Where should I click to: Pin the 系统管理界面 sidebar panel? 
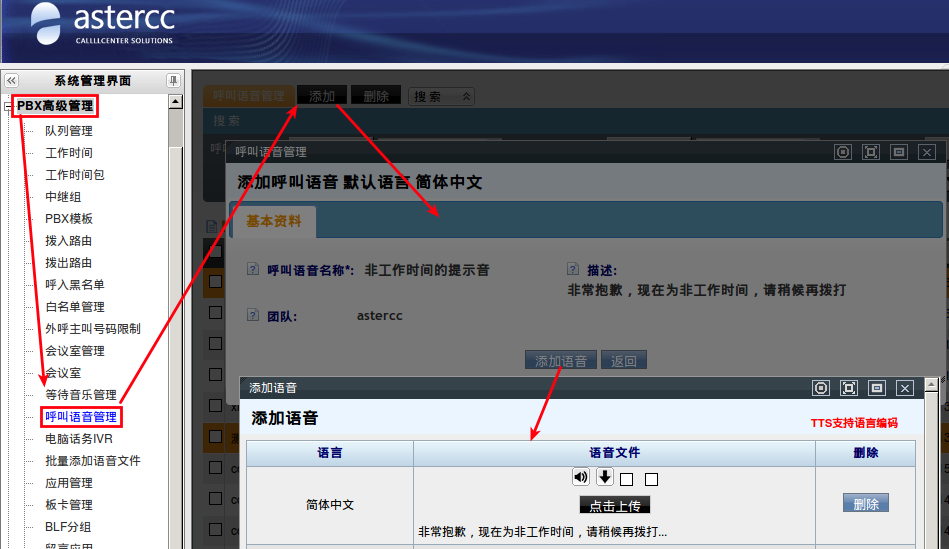click(x=173, y=81)
